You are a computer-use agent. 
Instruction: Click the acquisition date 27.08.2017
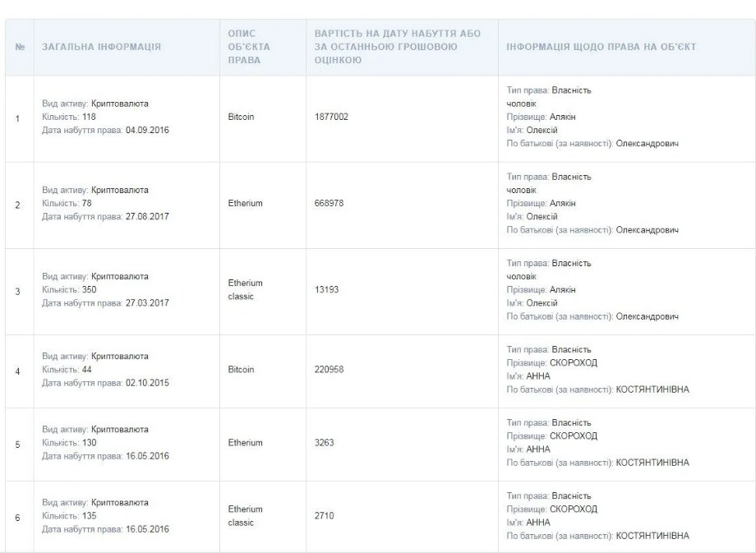(146, 217)
